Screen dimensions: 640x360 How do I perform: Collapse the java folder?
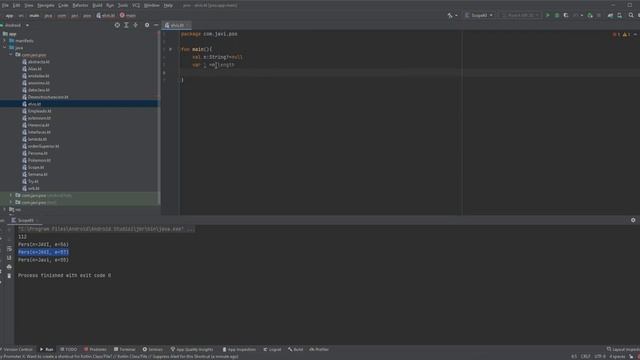(4, 48)
